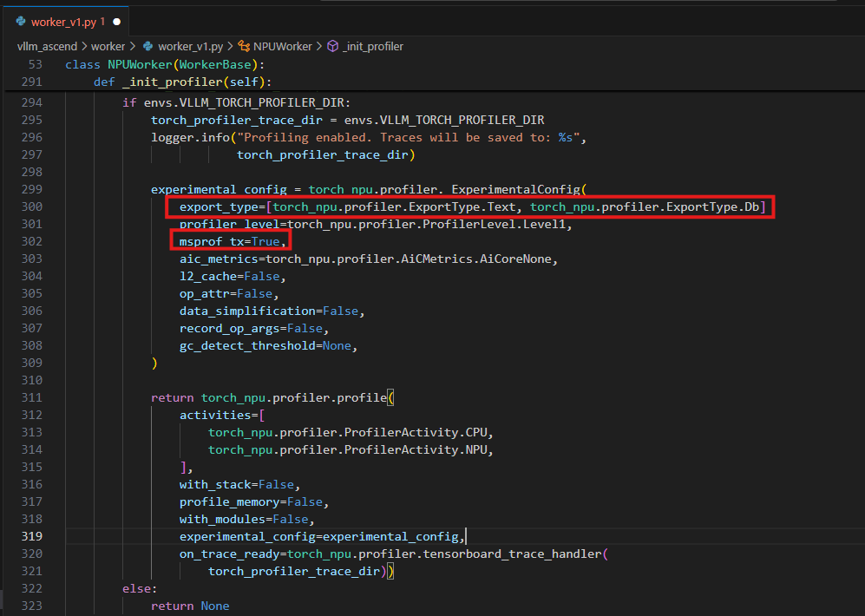Open the vllm_ascend breadcrumb folder

[47, 47]
